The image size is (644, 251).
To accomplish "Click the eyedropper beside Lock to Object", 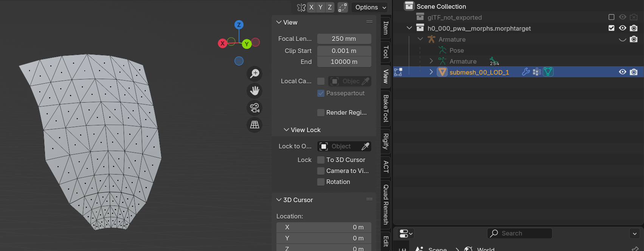I will pyautogui.click(x=365, y=147).
